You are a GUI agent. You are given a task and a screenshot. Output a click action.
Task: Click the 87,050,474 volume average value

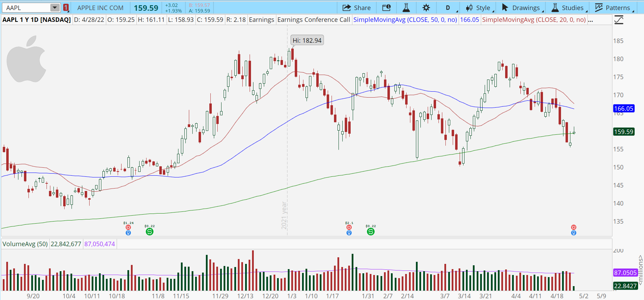[100, 244]
